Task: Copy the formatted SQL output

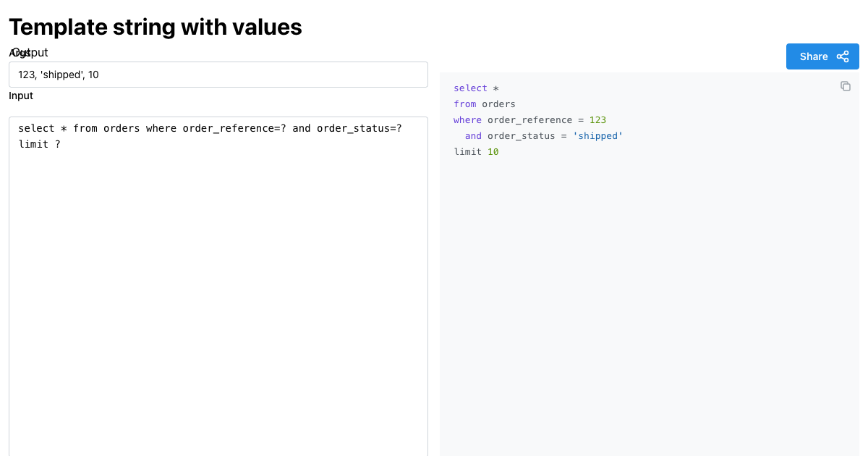Action: pos(845,86)
